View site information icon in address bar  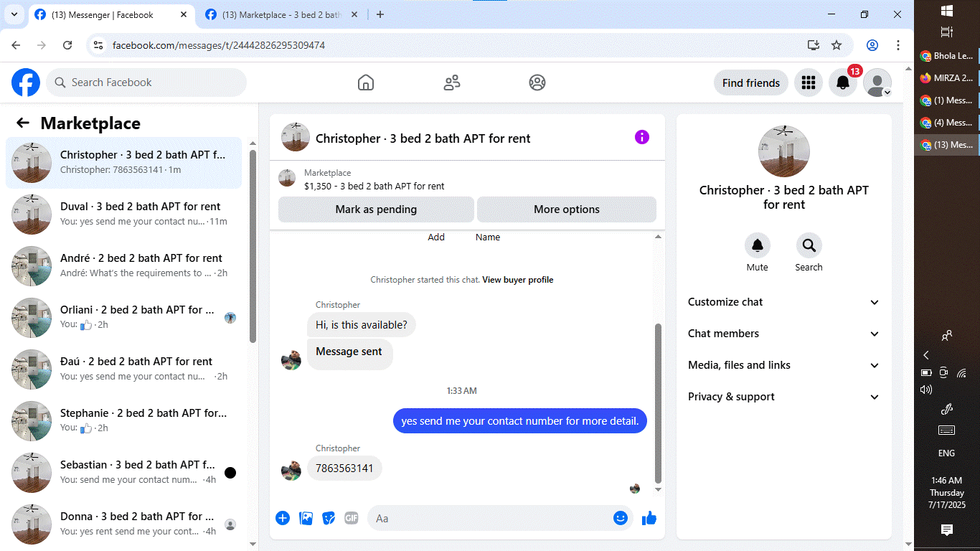(99, 45)
